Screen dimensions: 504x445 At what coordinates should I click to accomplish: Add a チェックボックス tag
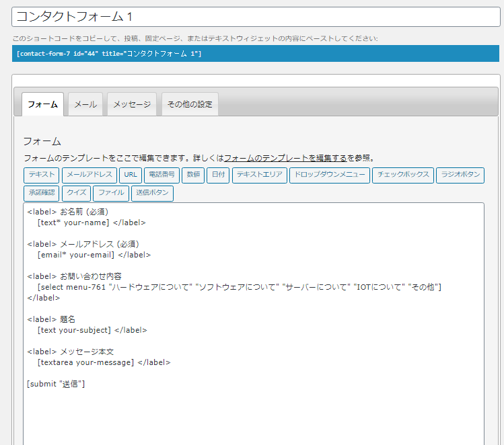pos(403,175)
